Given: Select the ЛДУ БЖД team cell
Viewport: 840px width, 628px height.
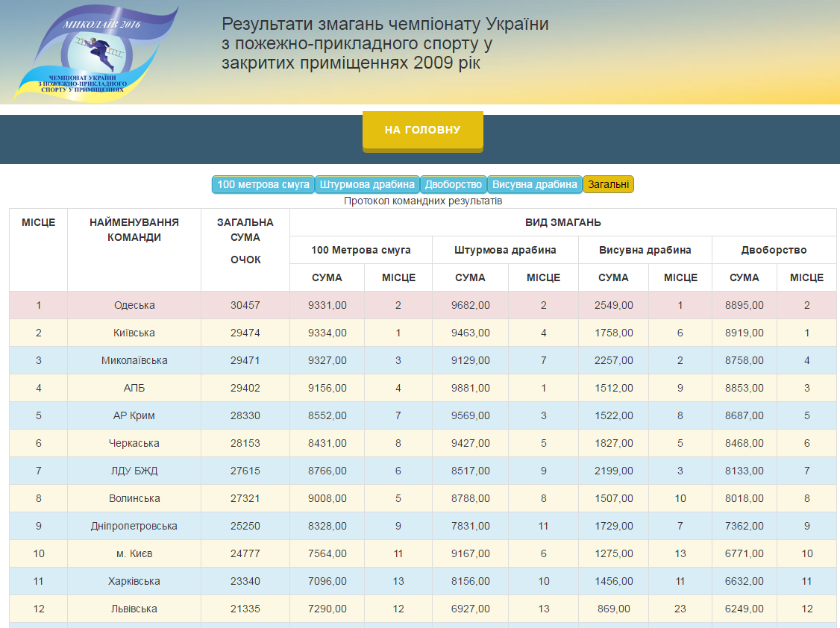Looking at the screenshot, I should pos(134,471).
